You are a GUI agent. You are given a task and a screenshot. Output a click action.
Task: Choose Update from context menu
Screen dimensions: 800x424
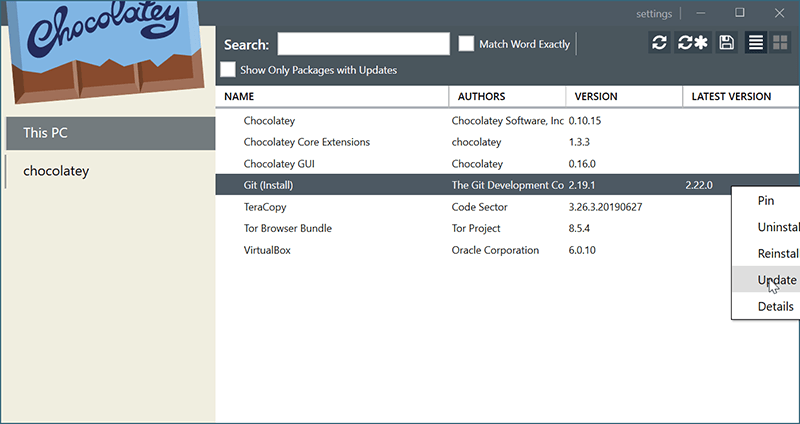[766, 280]
